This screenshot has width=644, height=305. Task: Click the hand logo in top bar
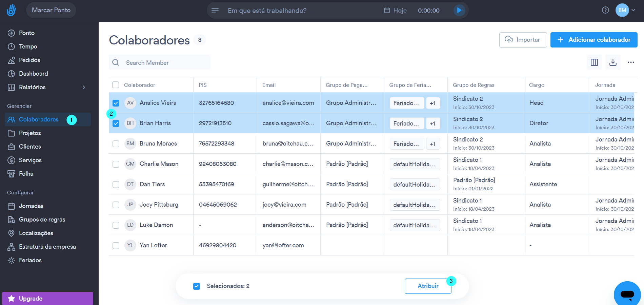click(x=11, y=10)
